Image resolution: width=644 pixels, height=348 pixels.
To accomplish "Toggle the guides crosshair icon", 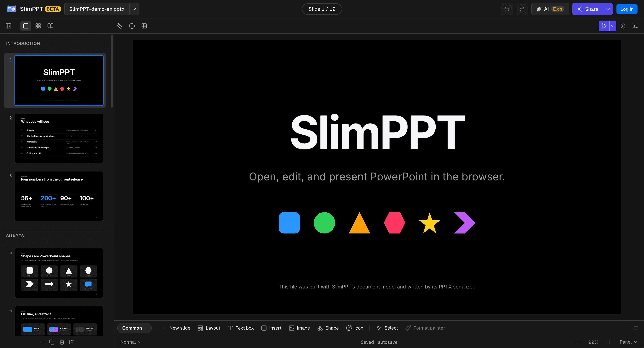I will coord(132,26).
